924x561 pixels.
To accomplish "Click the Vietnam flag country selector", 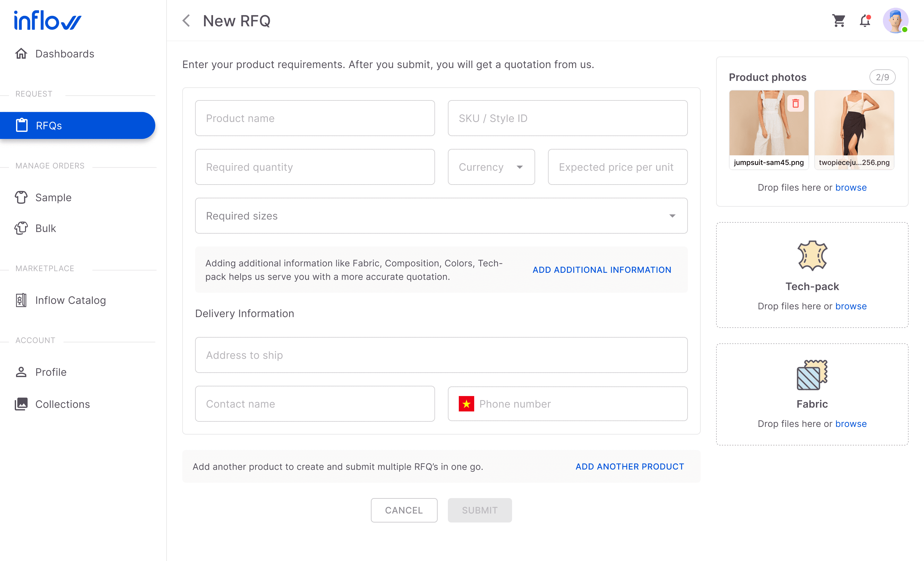I will (466, 404).
